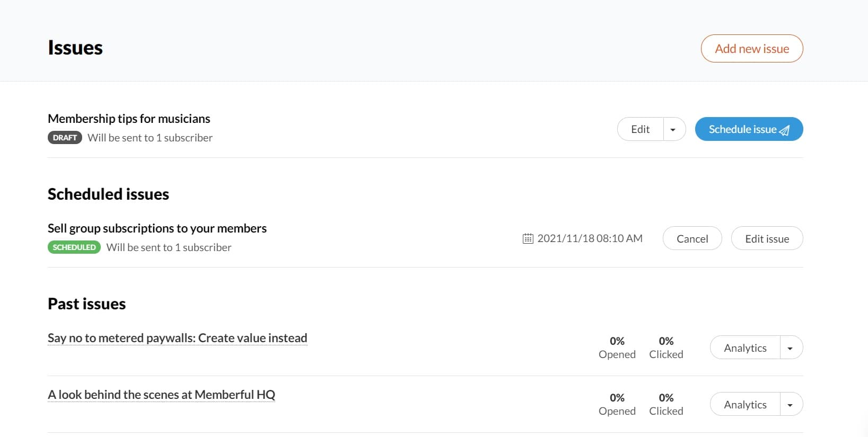Click the calendar icon beside the scheduled date
868x437 pixels.
pyautogui.click(x=528, y=238)
